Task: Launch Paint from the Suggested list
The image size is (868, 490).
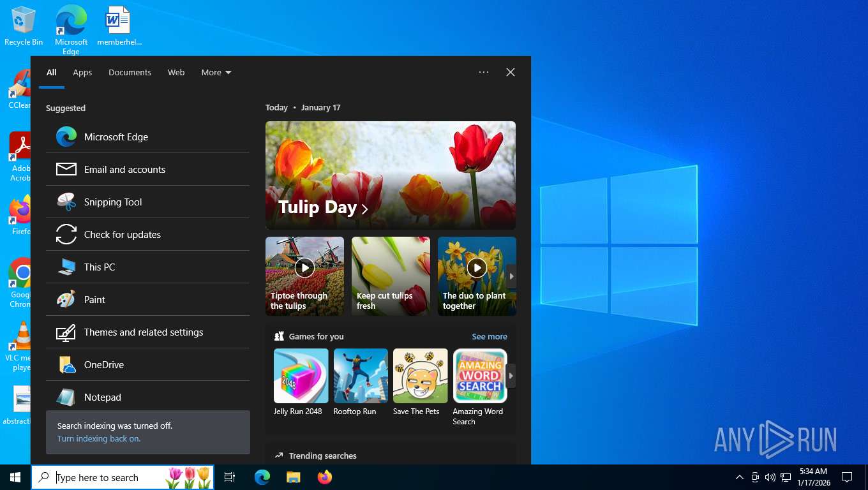Action: pyautogui.click(x=147, y=299)
